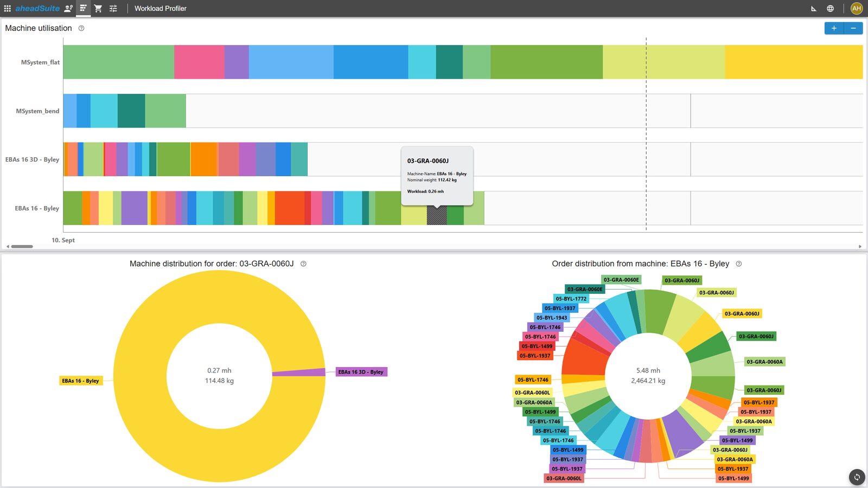868x488 pixels.
Task: Click the purple EBAs 16 3D - Byley slice
Action: pos(298,373)
